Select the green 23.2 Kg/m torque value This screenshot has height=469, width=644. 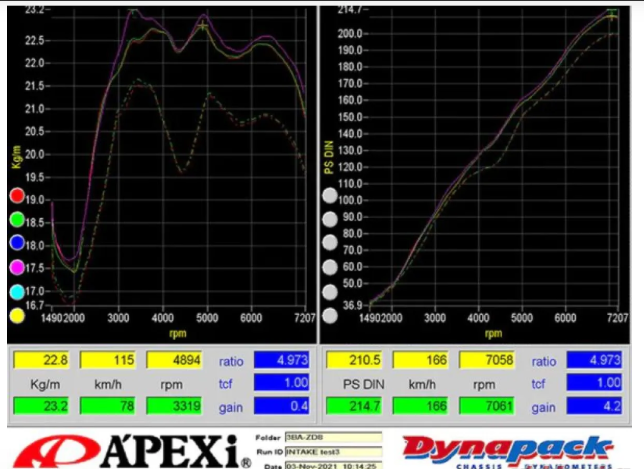(41, 406)
